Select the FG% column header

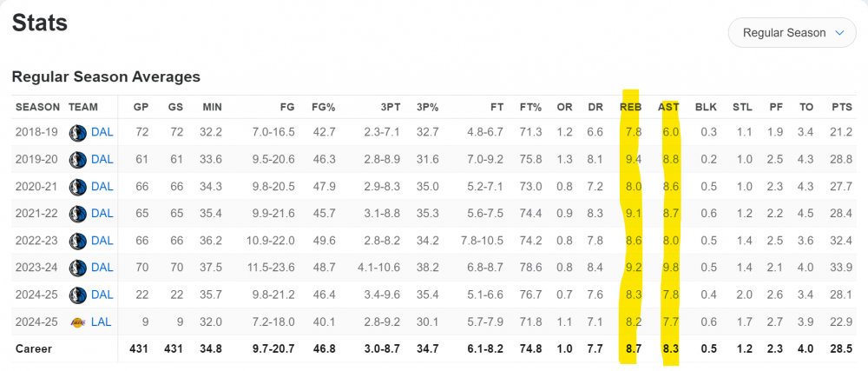[323, 107]
